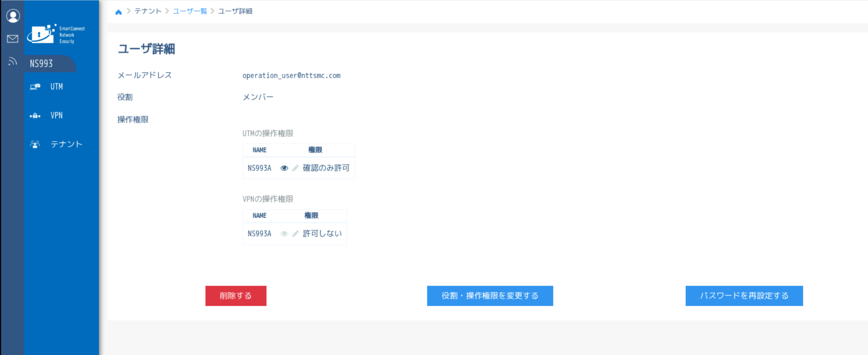Select the NS993 tenant tab in the sidebar
868x355 pixels.
click(50, 63)
